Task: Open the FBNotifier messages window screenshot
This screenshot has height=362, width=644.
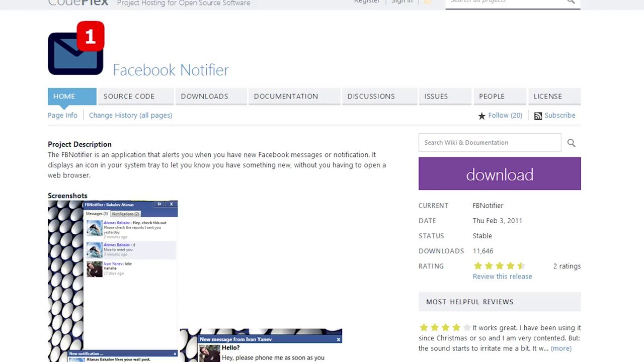Action: click(x=113, y=281)
